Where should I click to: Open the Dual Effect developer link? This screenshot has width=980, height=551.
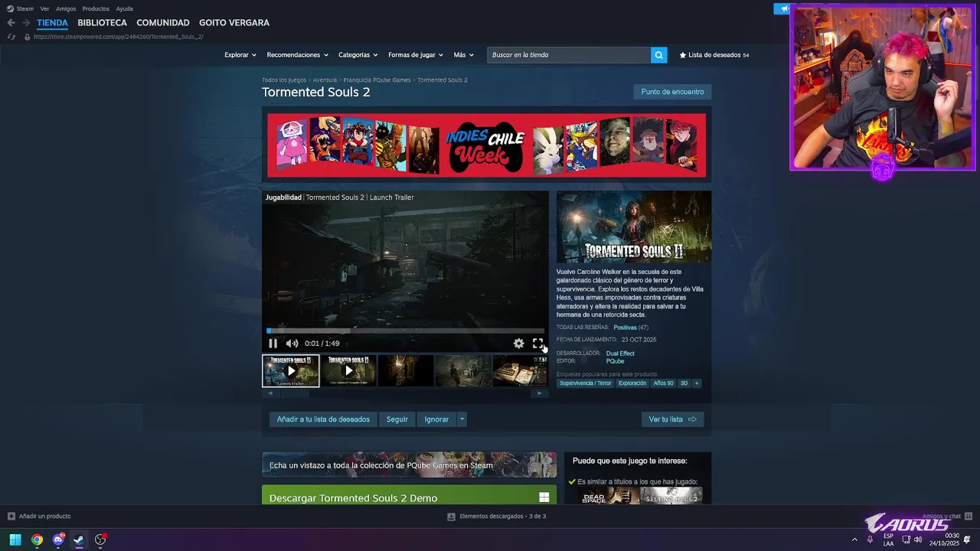(620, 354)
